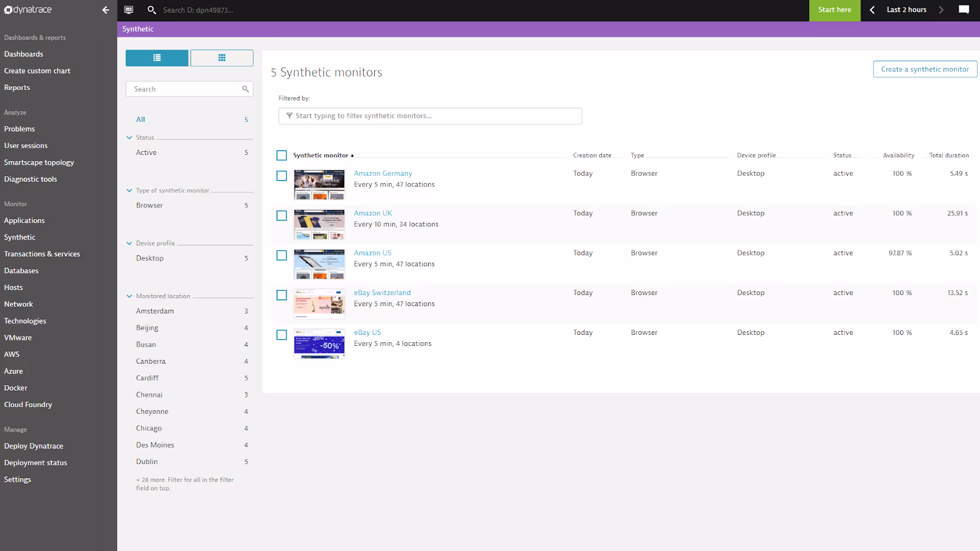This screenshot has width=980, height=551.
Task: Check the Amazon UK monitor
Action: 282,216
